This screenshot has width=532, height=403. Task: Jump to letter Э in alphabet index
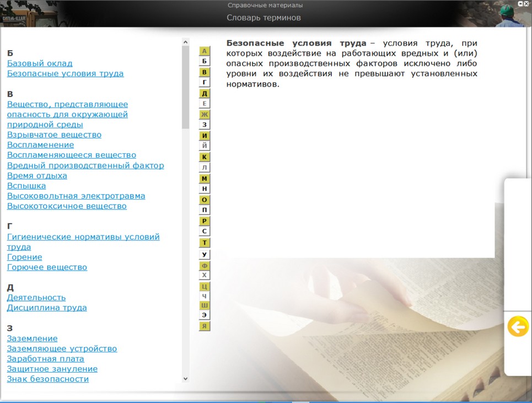[x=205, y=315]
